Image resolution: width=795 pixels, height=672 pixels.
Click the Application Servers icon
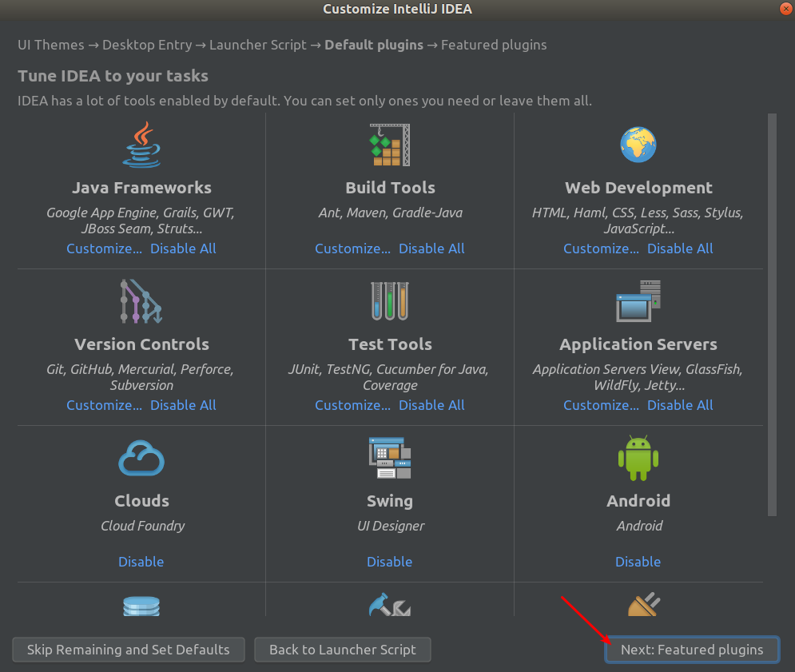click(638, 301)
